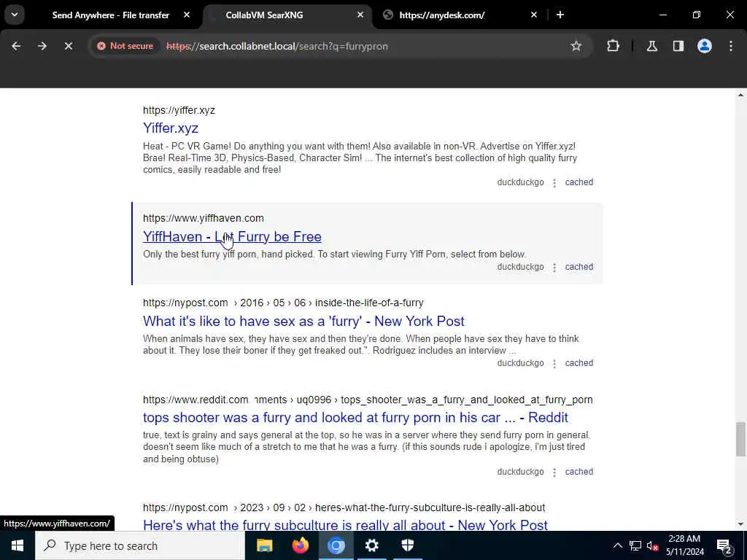Click the https://www.reddit.com URL text

[x=196, y=400]
